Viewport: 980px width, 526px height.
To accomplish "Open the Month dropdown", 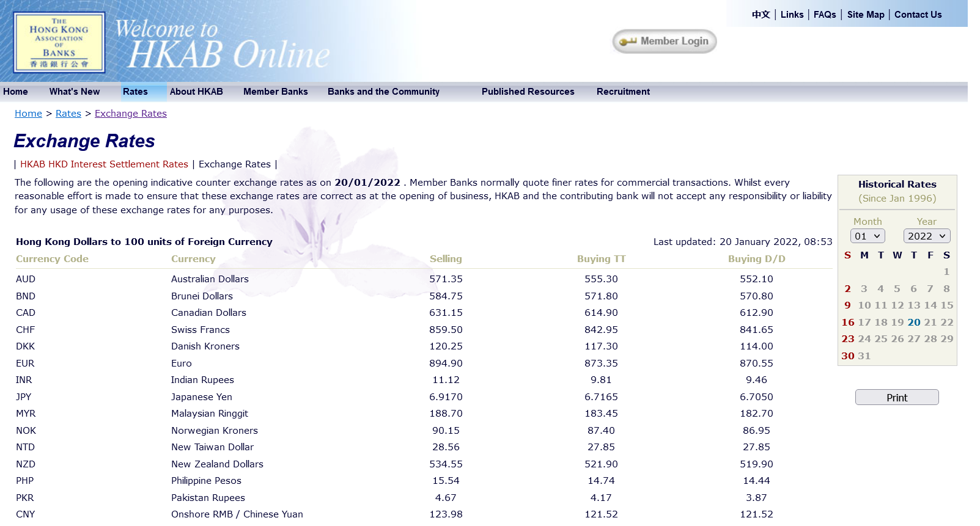I will [x=867, y=236].
